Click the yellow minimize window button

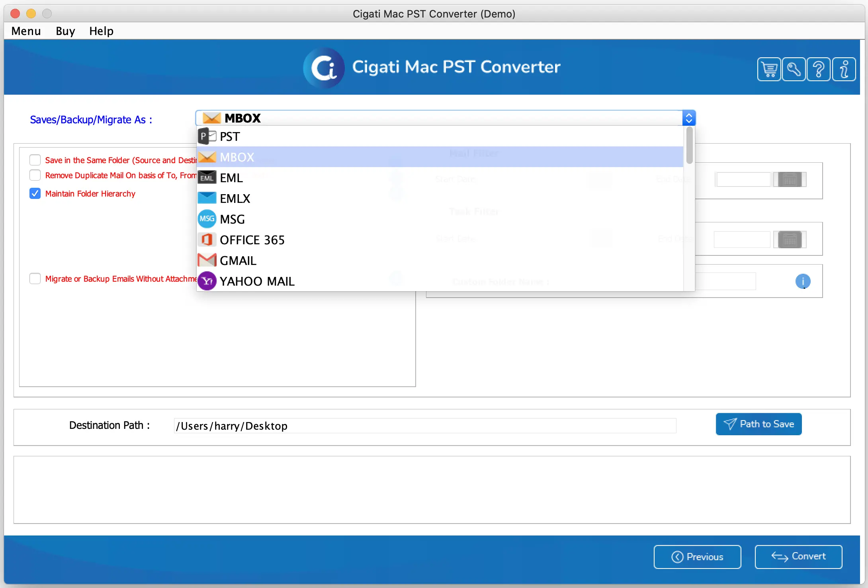(x=31, y=14)
